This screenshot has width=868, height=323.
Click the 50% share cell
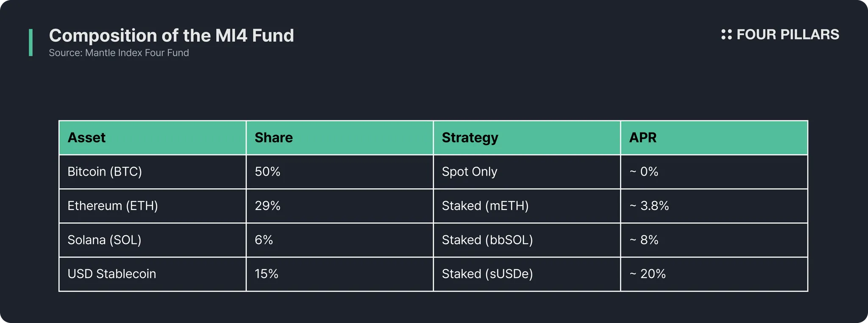[x=267, y=171]
